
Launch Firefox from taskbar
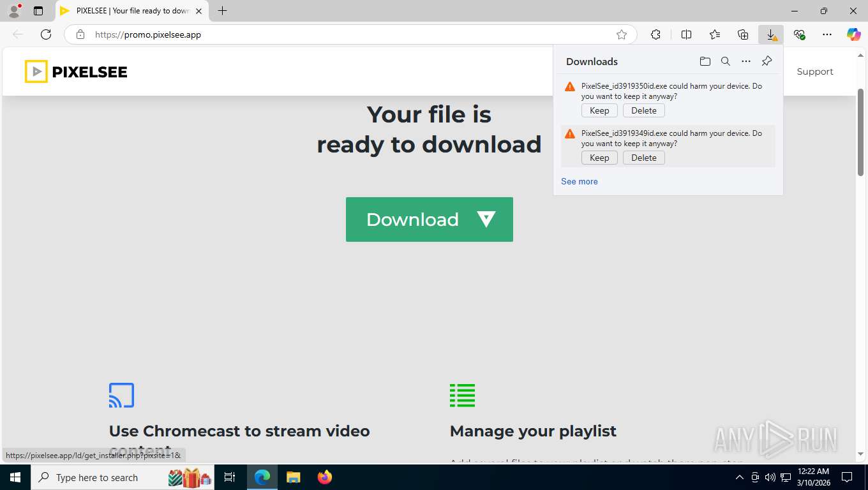click(x=325, y=477)
